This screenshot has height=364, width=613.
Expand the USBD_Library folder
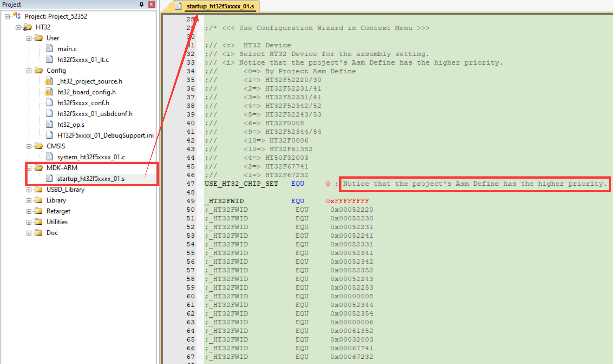[29, 190]
